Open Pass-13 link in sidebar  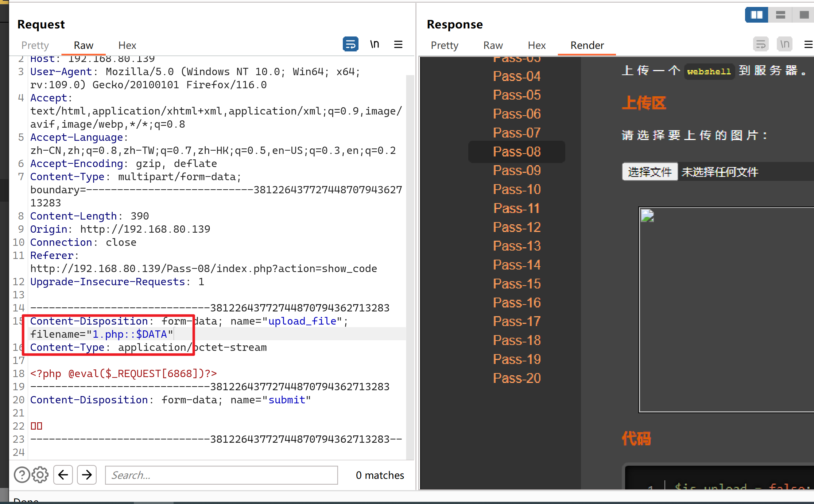[x=517, y=246]
